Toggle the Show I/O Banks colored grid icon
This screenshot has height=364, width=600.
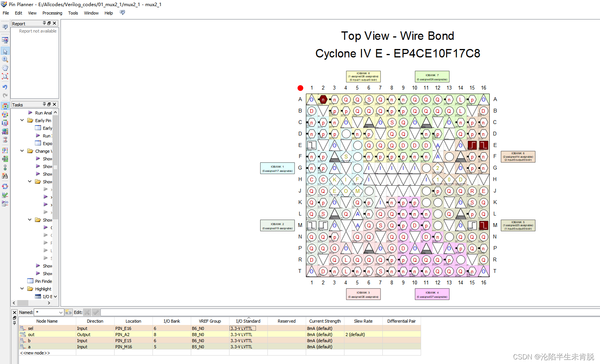[x=5, y=106]
